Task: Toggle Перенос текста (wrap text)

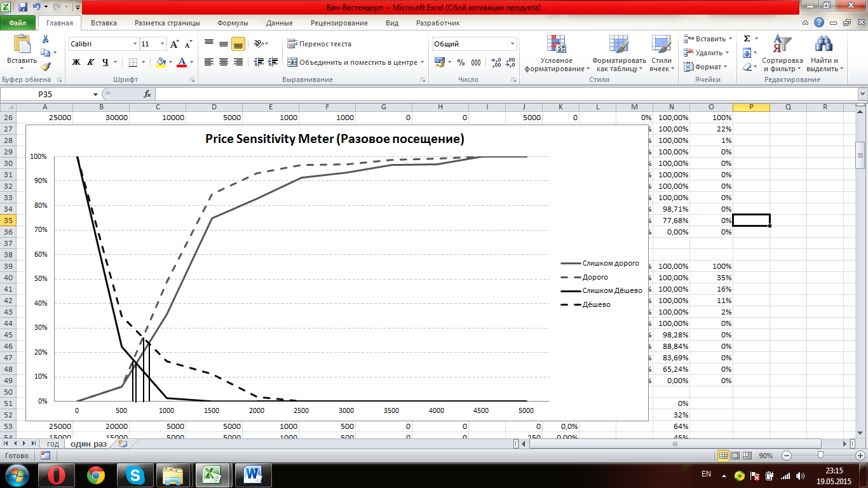Action: (320, 44)
